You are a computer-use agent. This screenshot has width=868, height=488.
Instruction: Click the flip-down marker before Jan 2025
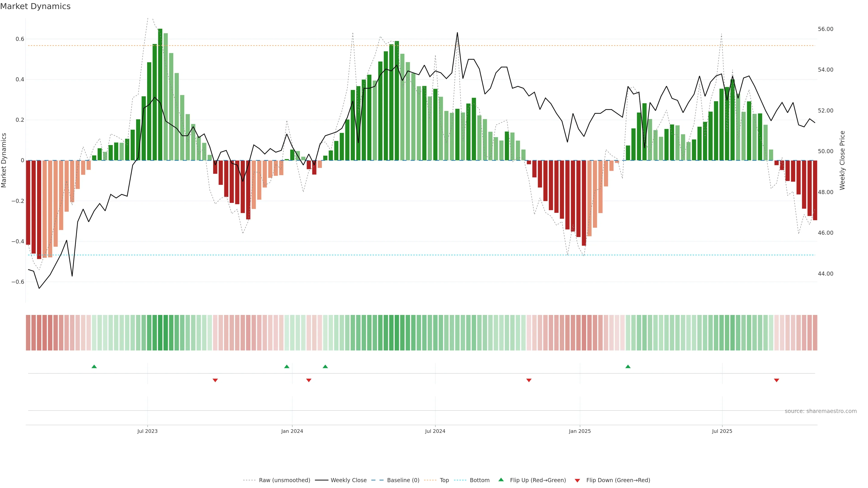(529, 380)
